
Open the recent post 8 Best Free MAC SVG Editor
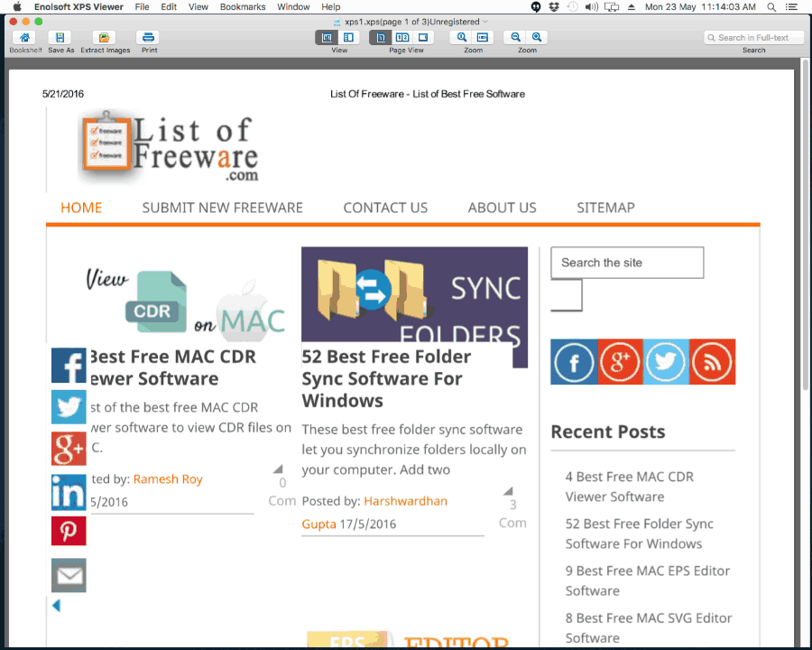pyautogui.click(x=649, y=627)
